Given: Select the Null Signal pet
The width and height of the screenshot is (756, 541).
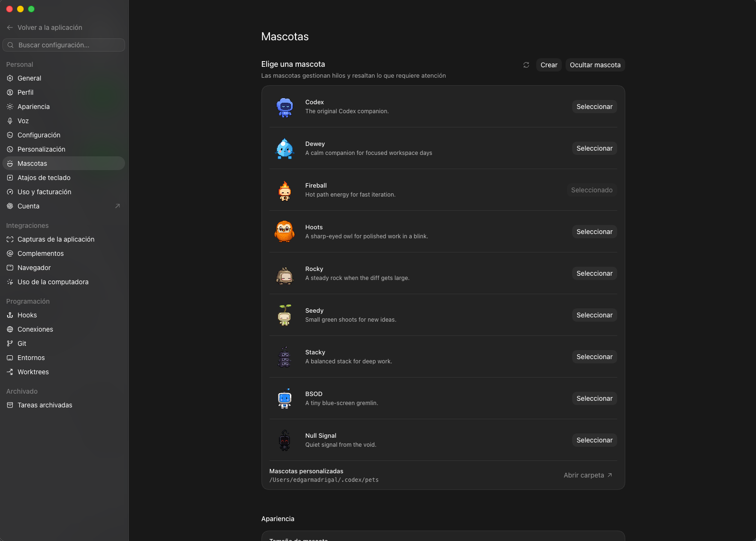Looking at the screenshot, I should tap(594, 440).
